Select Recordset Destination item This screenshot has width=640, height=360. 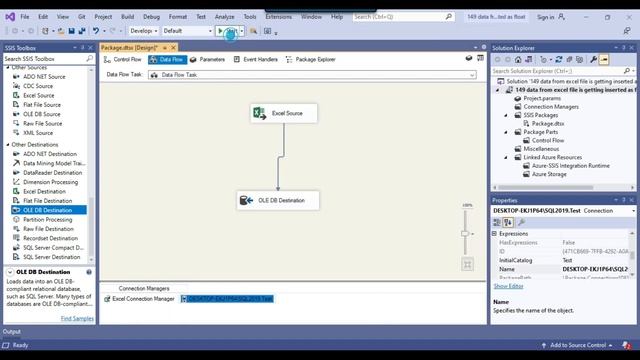pos(50,238)
